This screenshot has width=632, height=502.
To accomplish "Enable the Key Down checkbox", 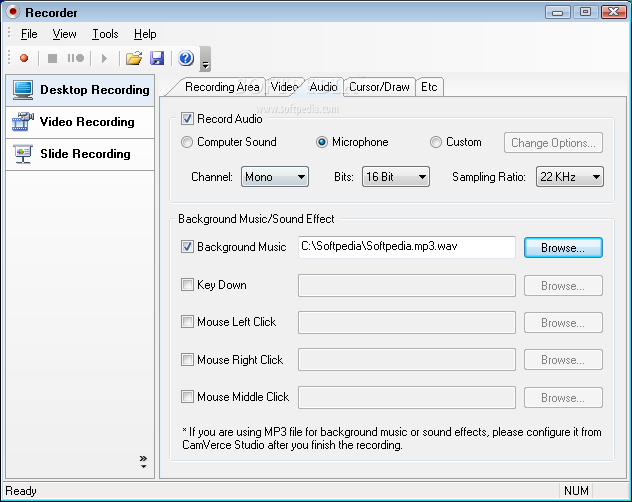I will point(187,285).
